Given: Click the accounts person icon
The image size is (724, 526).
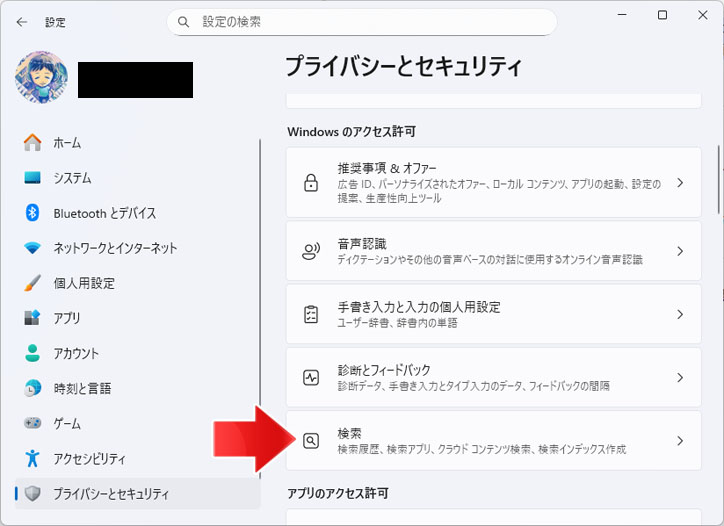Looking at the screenshot, I should point(33,353).
